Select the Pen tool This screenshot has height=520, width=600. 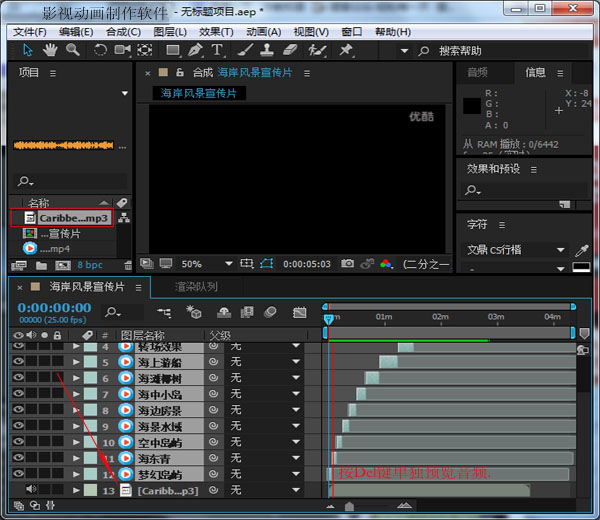(x=196, y=50)
